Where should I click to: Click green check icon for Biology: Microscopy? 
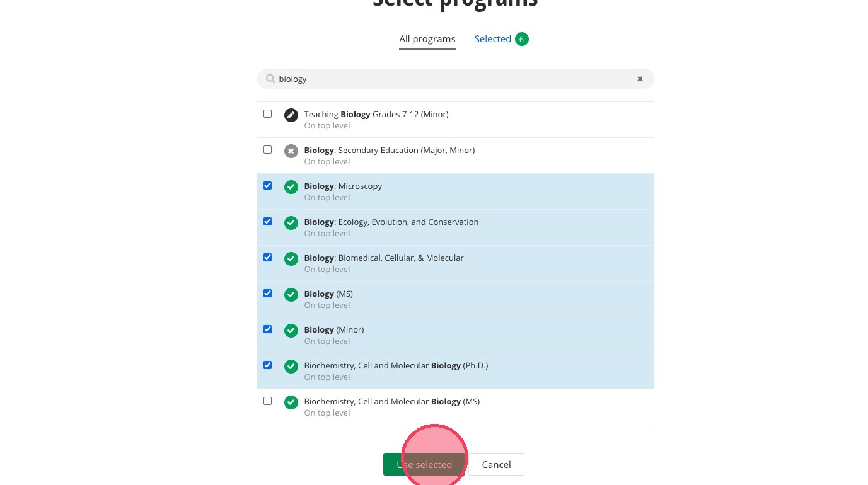pyautogui.click(x=291, y=187)
